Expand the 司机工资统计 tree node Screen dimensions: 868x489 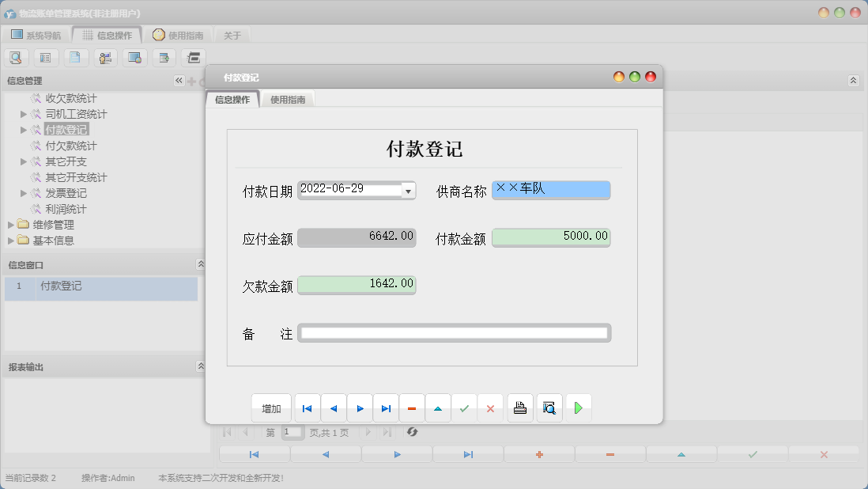tap(24, 113)
